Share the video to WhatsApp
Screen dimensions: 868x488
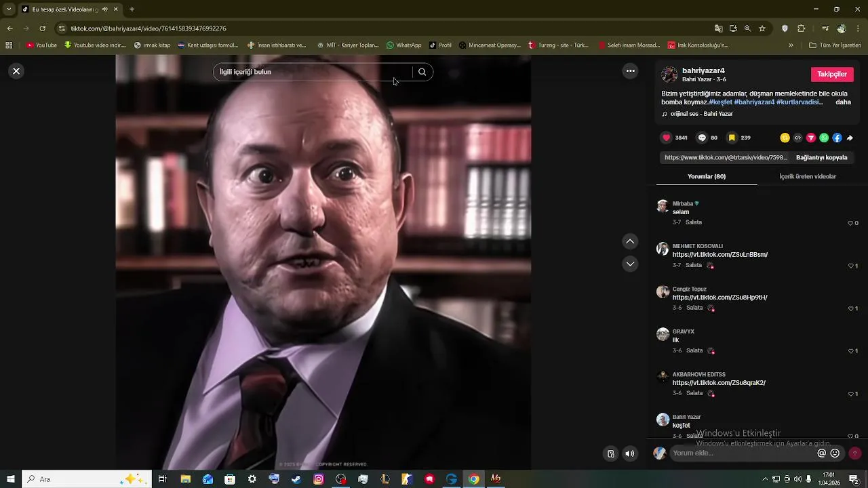coord(824,138)
